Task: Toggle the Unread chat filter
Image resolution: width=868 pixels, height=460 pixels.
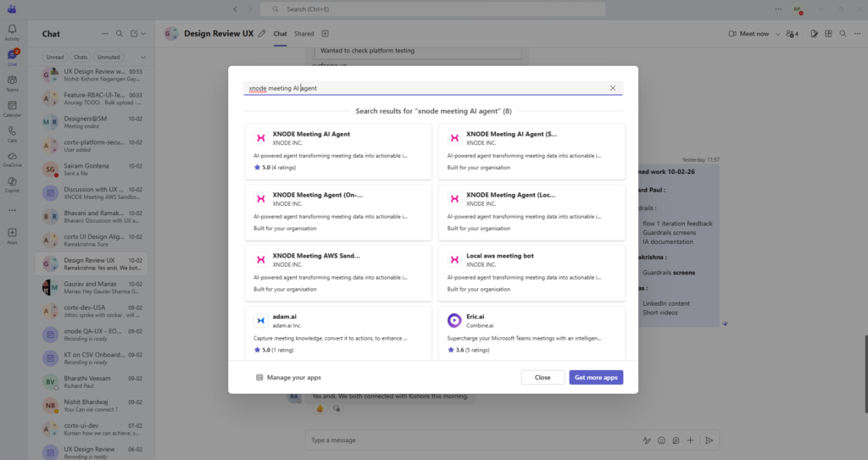Action: [55, 57]
